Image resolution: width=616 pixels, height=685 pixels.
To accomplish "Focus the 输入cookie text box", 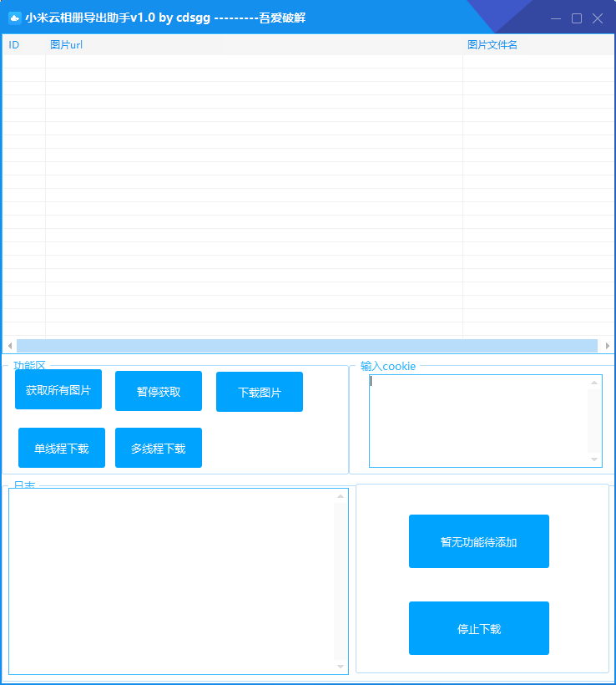I will (478, 421).
